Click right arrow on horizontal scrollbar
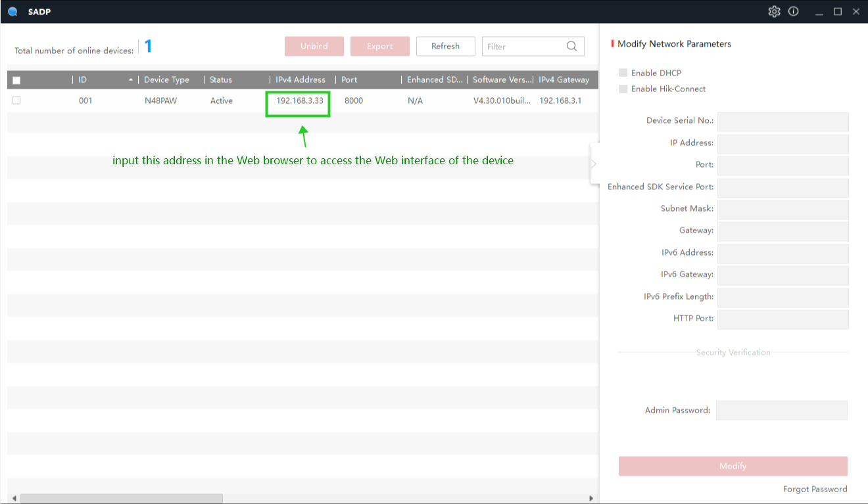 591,499
